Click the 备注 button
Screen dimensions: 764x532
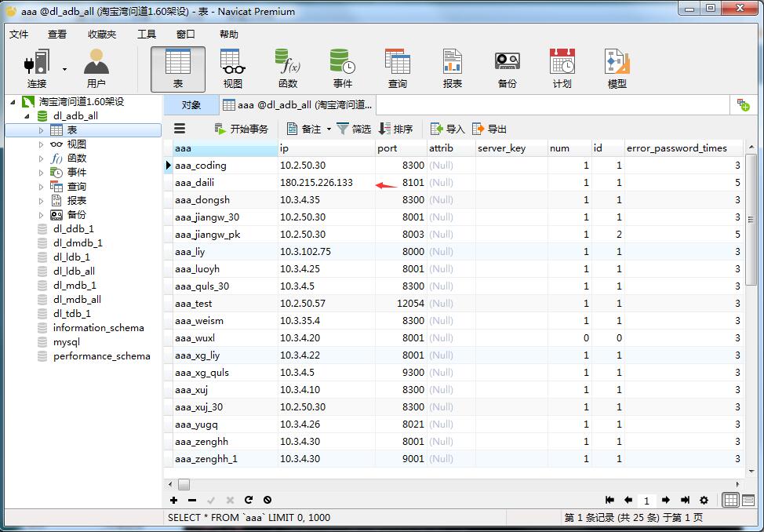pos(304,129)
